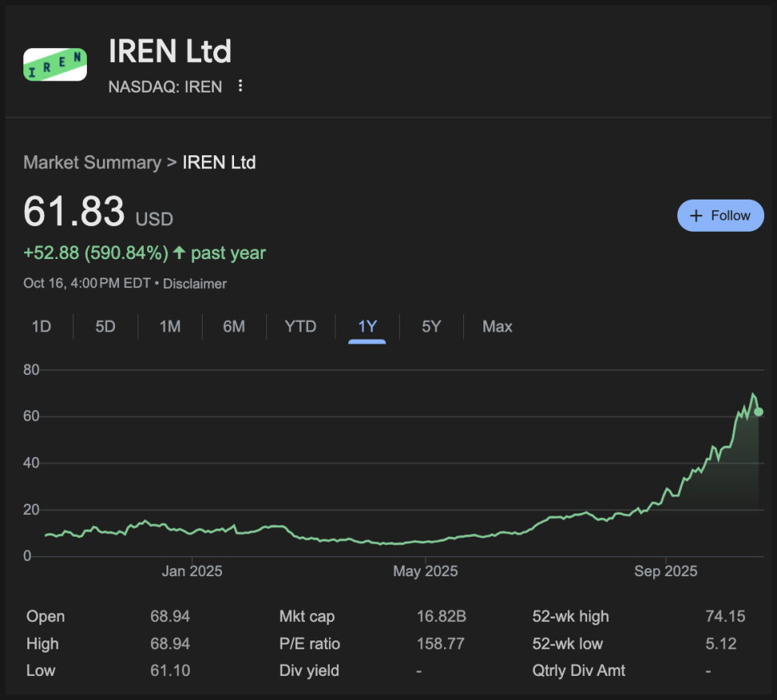Viewport: 777px width, 700px height.
Task: Open the Market Summary breadcrumb link
Action: (92, 163)
